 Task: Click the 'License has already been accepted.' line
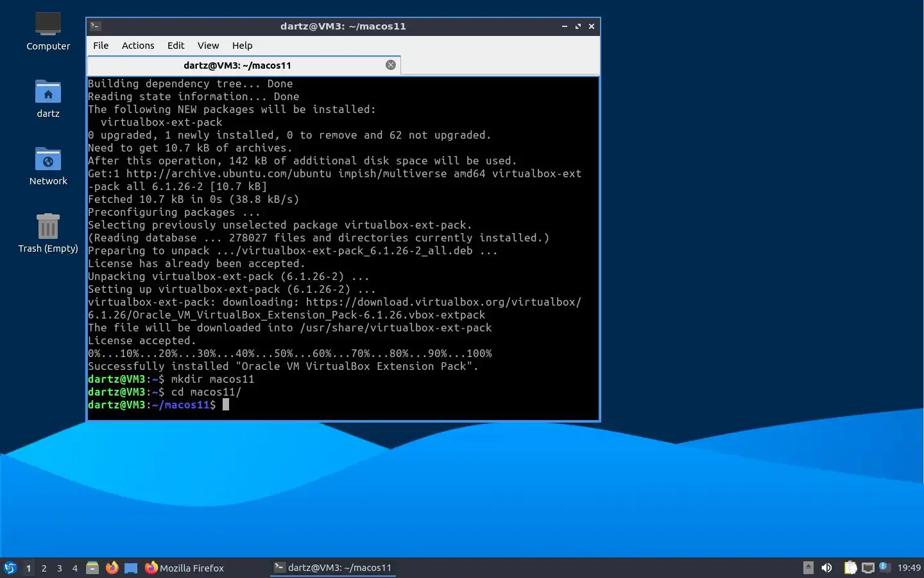point(197,263)
